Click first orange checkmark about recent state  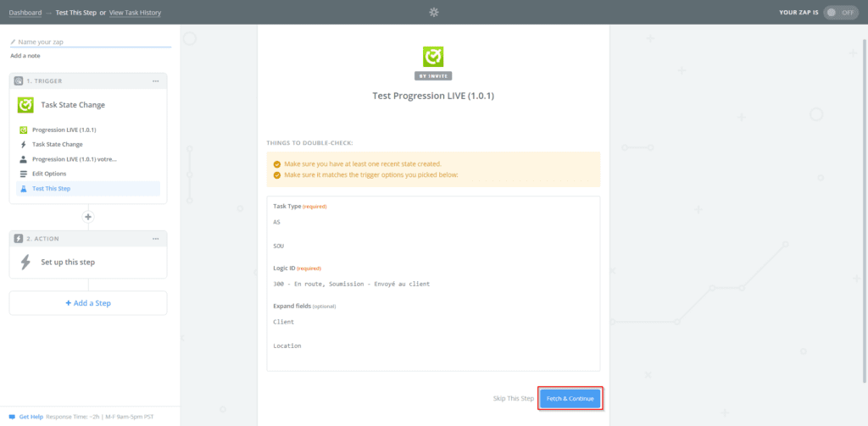coord(277,164)
